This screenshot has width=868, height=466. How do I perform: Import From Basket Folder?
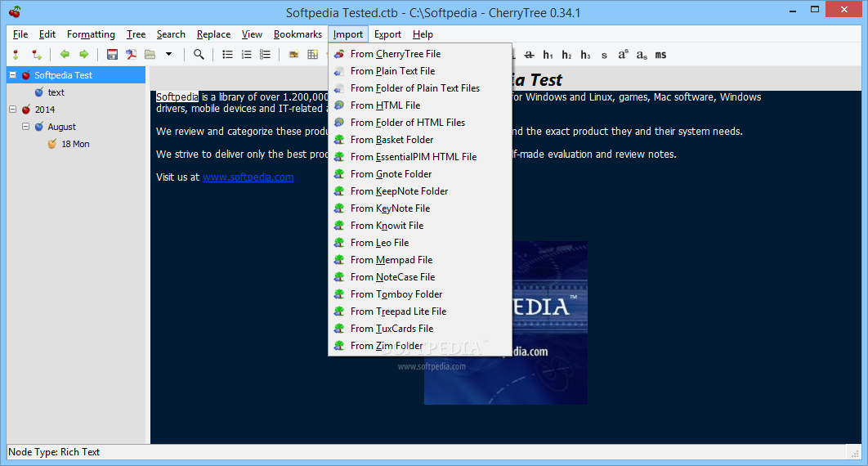tap(419, 140)
